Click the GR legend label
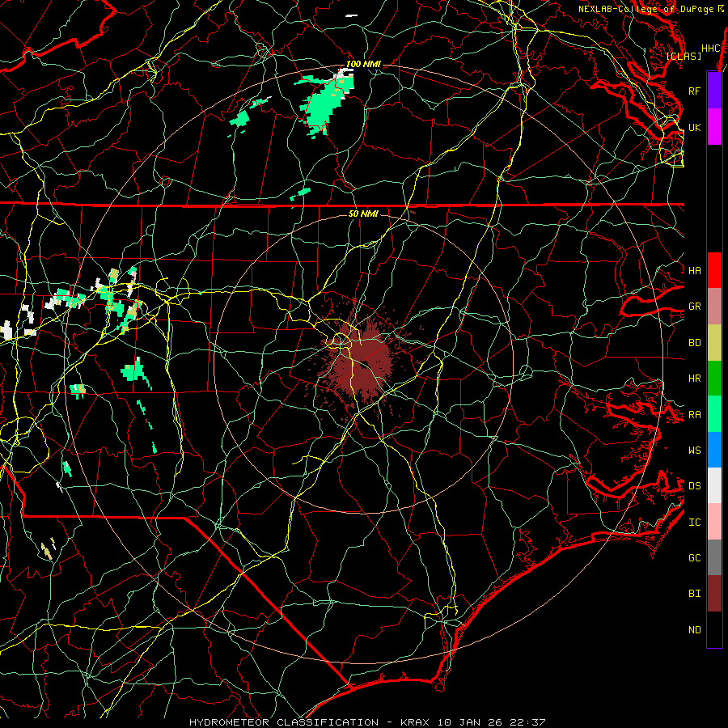The height and width of the screenshot is (728, 728). (694, 307)
